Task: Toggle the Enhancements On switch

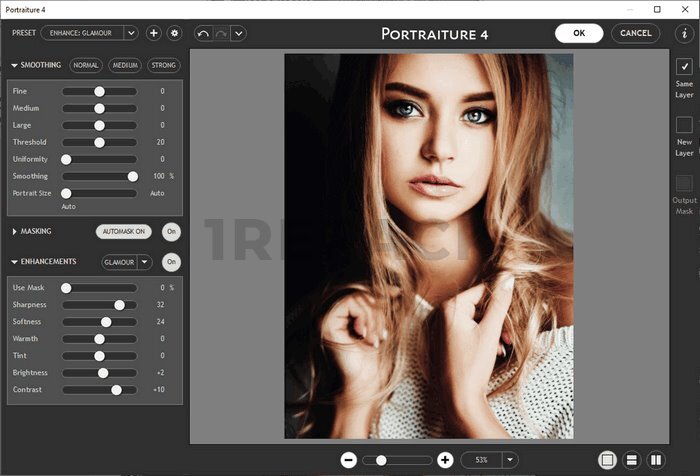Action: pyautogui.click(x=171, y=262)
